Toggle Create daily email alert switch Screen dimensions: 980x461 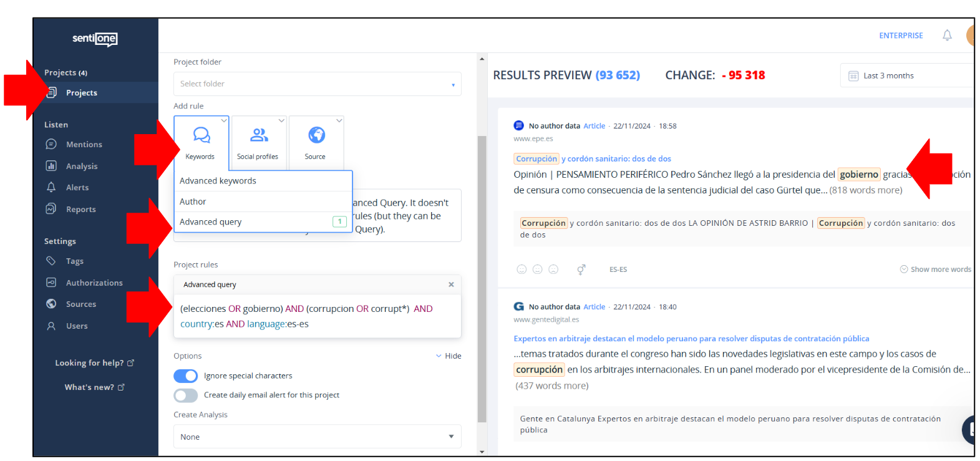pyautogui.click(x=185, y=395)
